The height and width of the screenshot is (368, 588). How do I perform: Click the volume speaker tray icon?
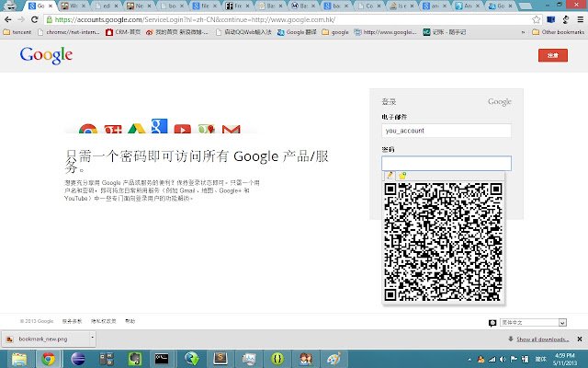pos(503,360)
